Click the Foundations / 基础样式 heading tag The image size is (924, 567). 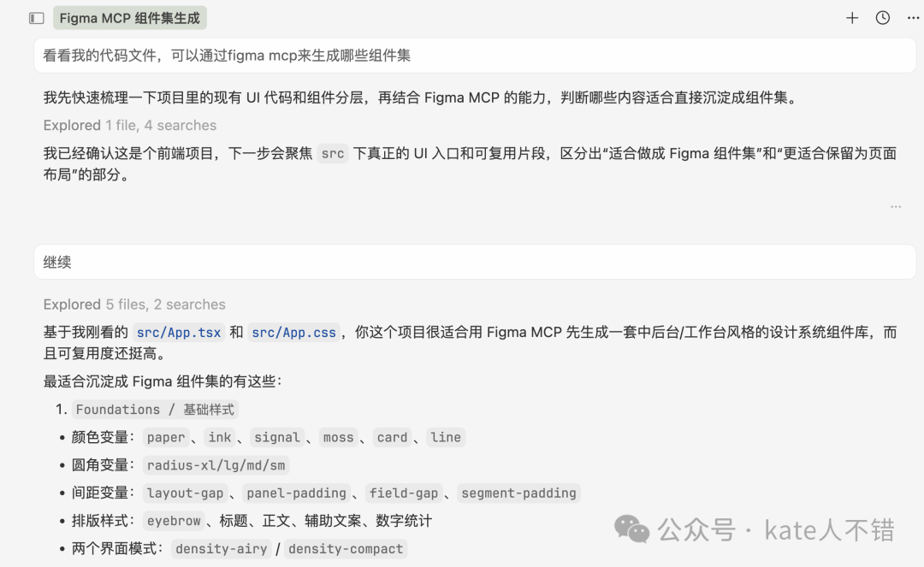click(x=155, y=410)
